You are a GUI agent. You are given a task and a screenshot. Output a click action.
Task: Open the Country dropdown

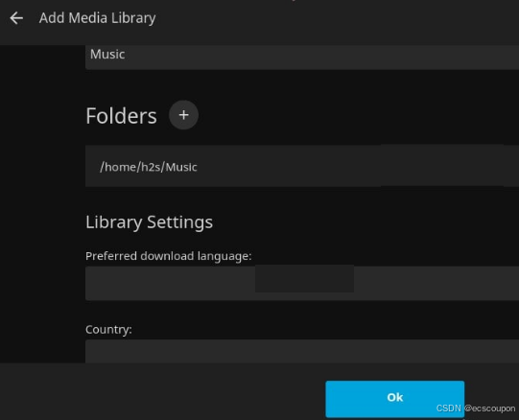click(302, 351)
